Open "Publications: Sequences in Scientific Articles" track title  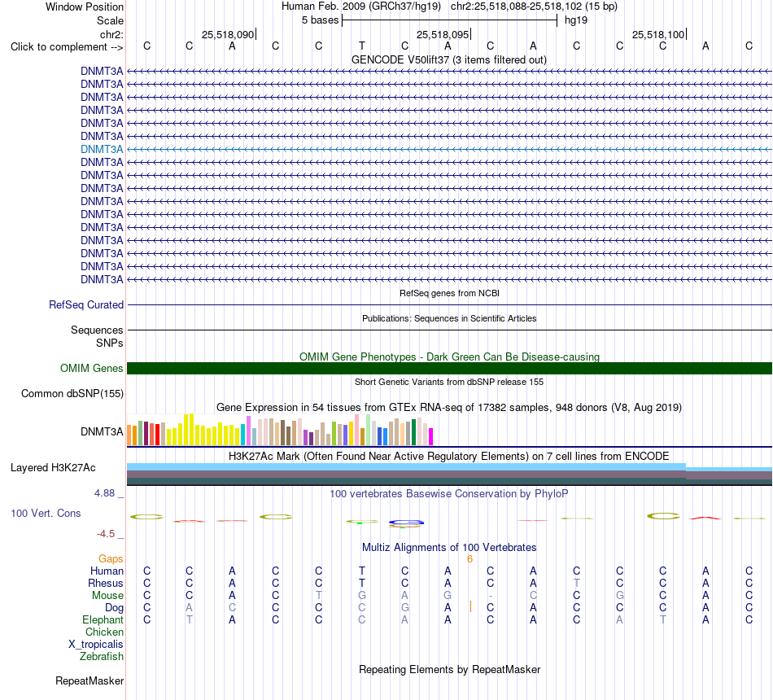(449, 319)
